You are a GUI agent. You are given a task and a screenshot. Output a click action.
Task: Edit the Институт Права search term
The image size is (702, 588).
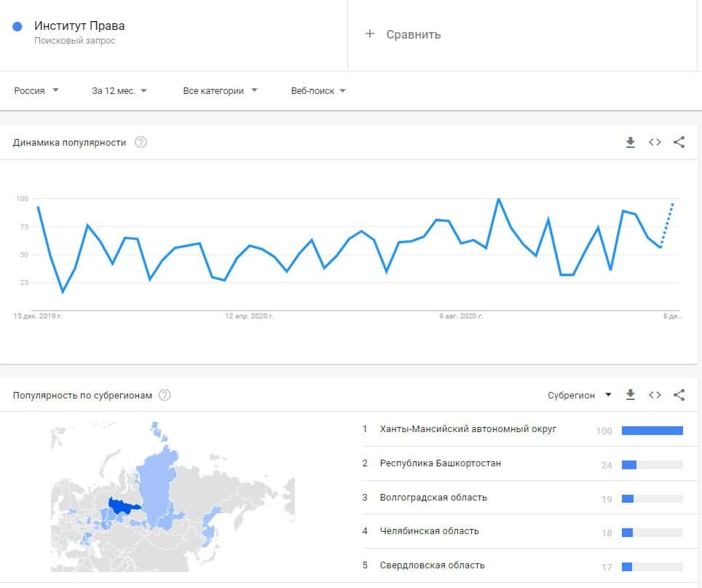pos(79,26)
